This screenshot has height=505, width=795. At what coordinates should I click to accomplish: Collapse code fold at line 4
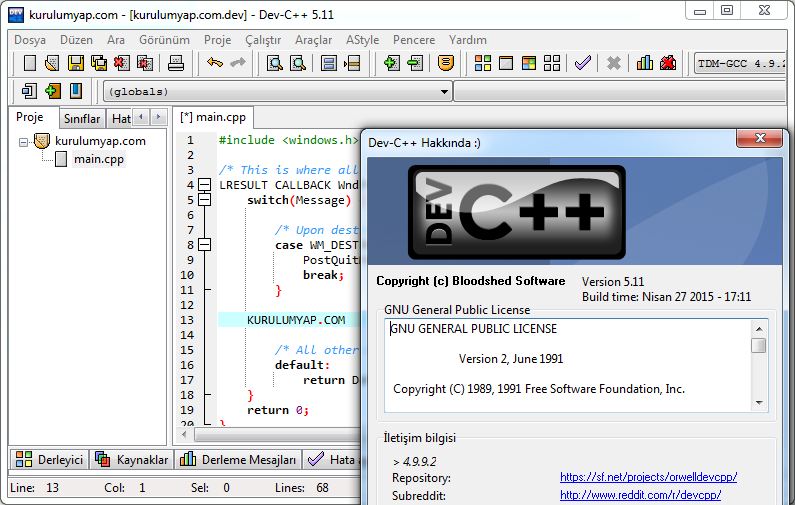[x=204, y=185]
